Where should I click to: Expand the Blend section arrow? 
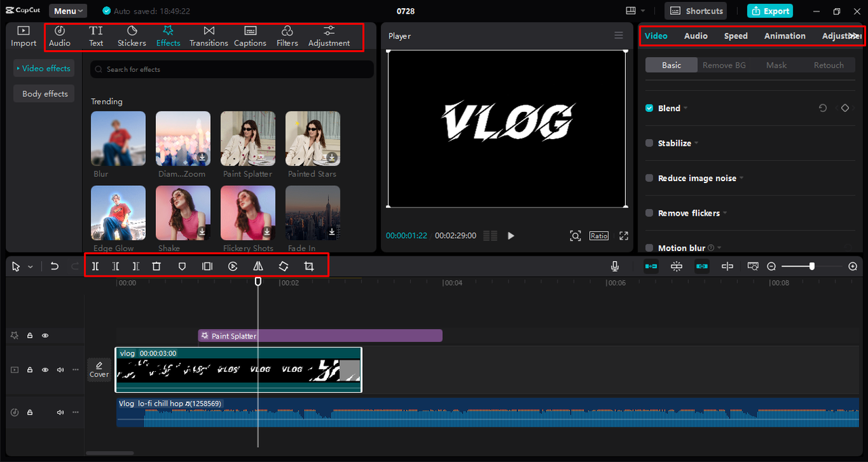click(x=686, y=108)
